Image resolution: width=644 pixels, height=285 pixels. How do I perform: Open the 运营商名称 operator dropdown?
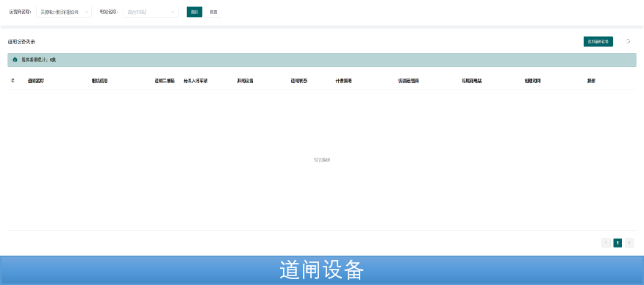[64, 12]
